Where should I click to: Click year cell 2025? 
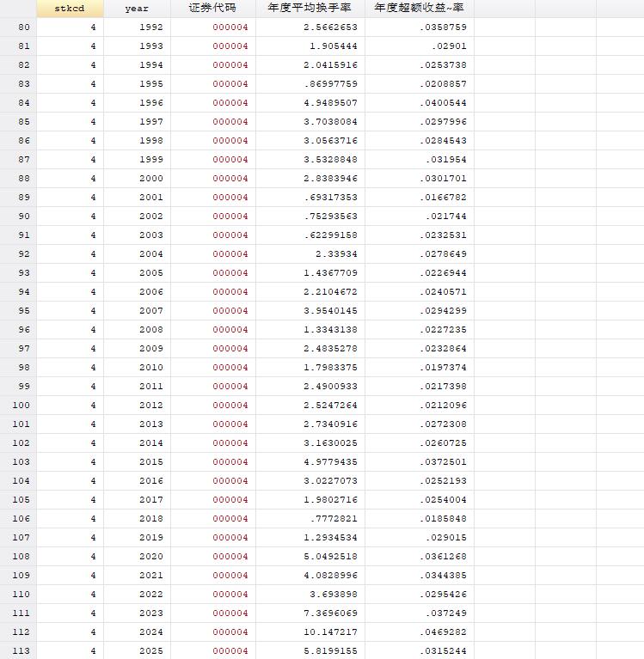(x=137, y=651)
